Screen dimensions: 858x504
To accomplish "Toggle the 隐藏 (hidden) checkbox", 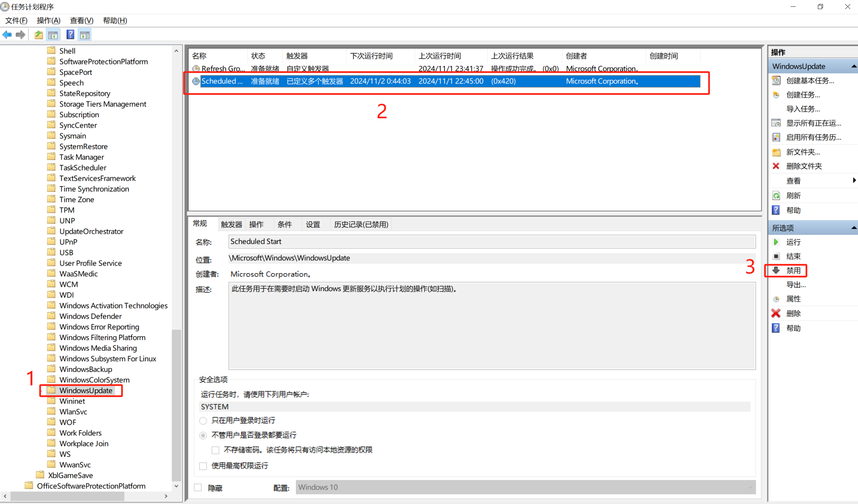I will click(x=198, y=488).
